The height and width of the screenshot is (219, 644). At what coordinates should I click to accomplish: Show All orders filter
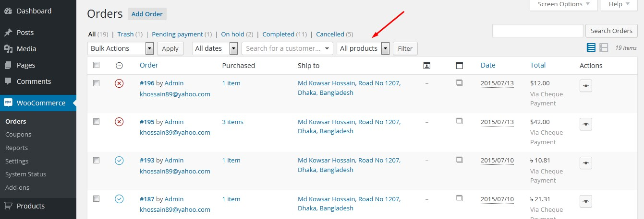coord(92,34)
